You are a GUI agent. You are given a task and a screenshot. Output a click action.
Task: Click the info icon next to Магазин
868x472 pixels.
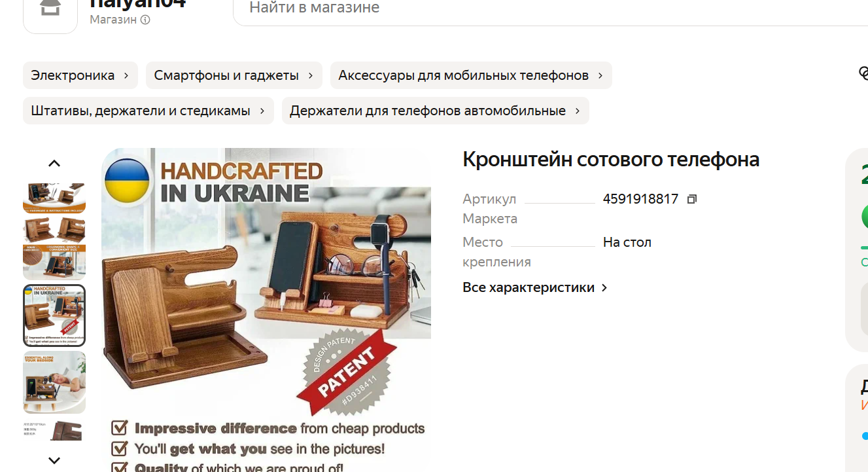pyautogui.click(x=145, y=20)
